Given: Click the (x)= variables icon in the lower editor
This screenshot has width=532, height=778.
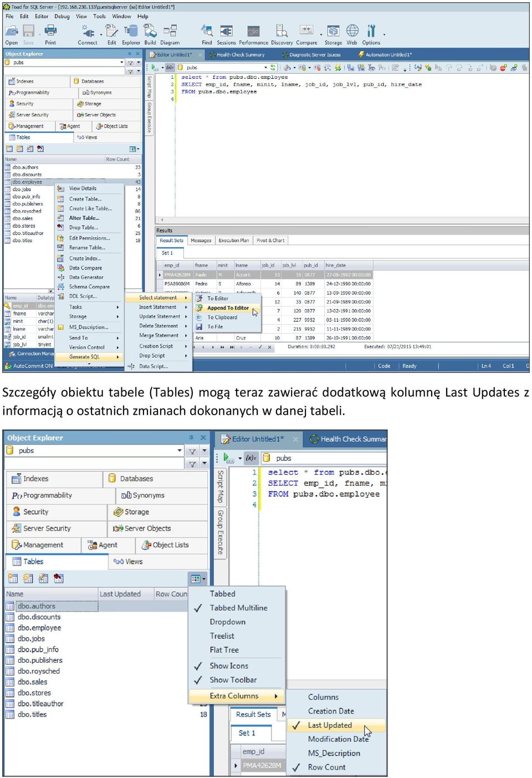Looking at the screenshot, I should coord(251,458).
